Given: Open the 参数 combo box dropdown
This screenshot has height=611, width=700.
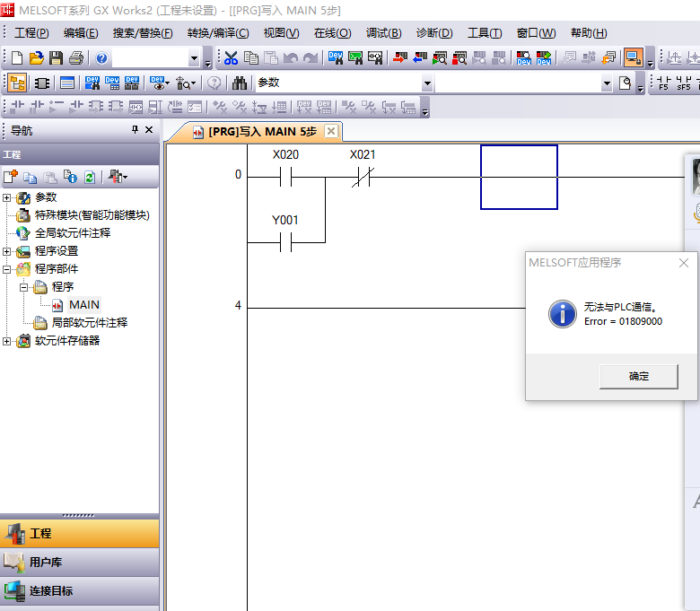Looking at the screenshot, I should click(x=427, y=83).
